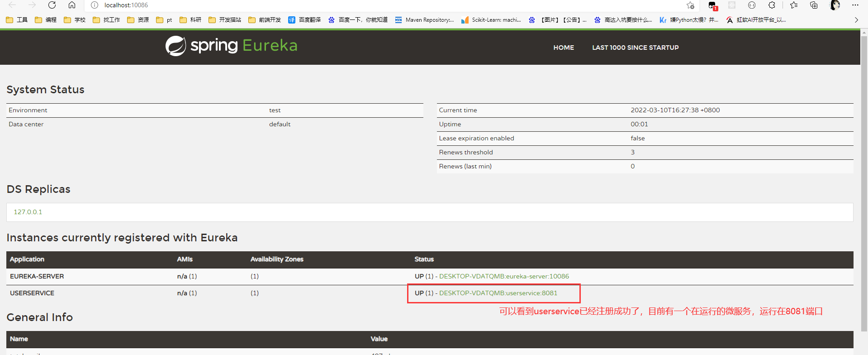This screenshot has height=355, width=868.
Task: Open the 高达入坑要按什么 bookmark
Action: pos(623,20)
